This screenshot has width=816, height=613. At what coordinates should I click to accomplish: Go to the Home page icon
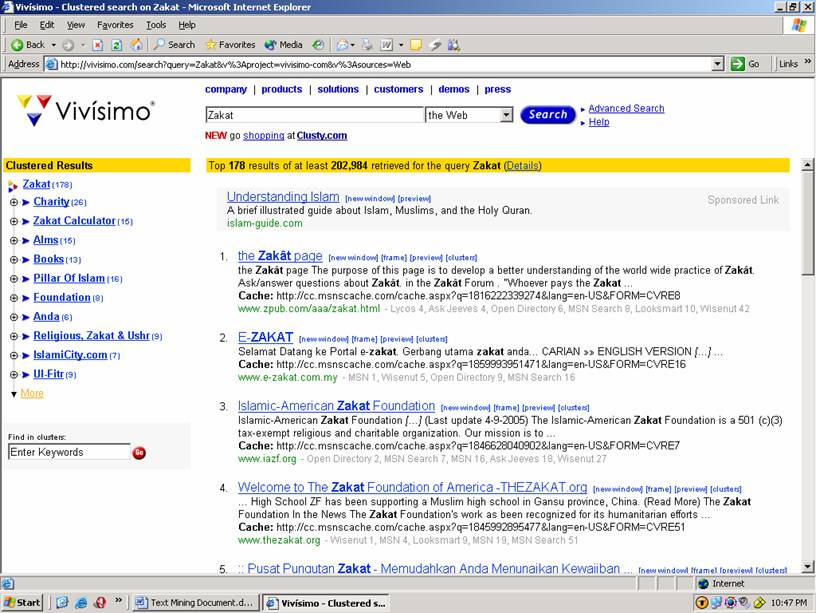[x=136, y=45]
